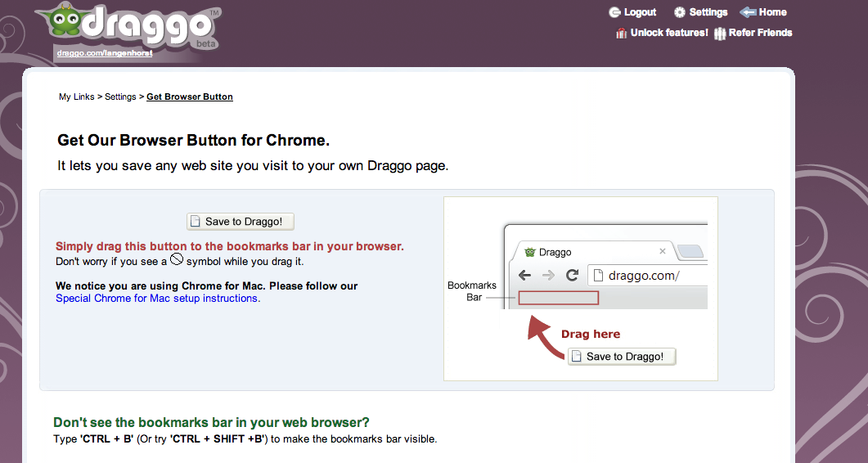Go to Settings breadcrumb
Screen dimensions: 868x463
click(x=120, y=97)
